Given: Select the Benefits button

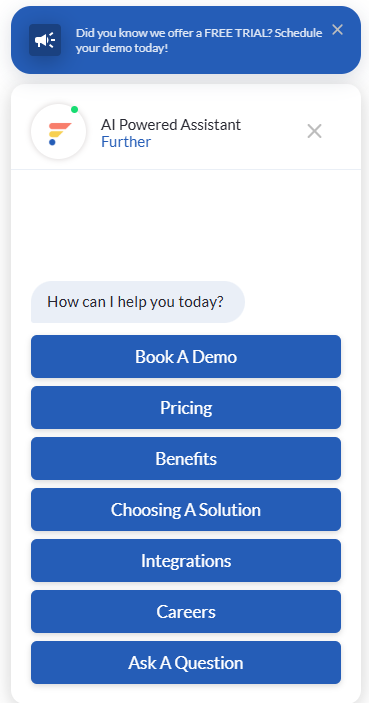Looking at the screenshot, I should point(186,459).
